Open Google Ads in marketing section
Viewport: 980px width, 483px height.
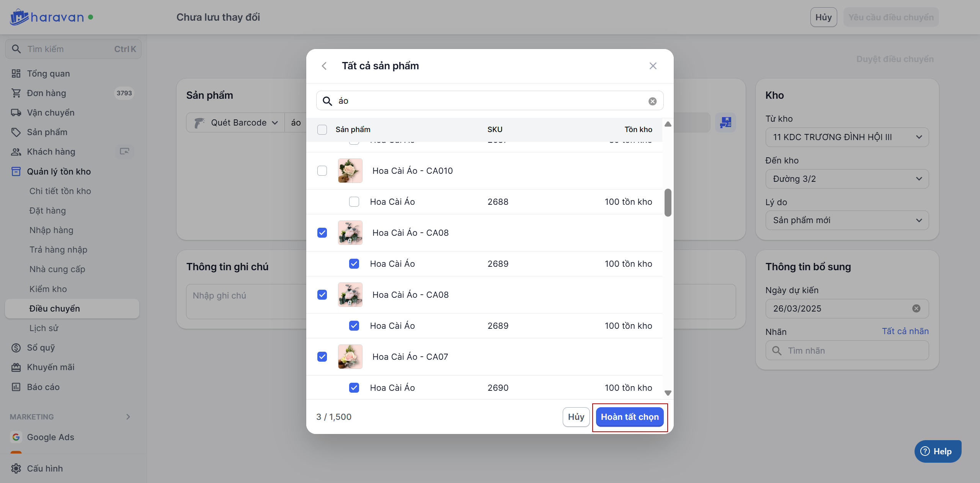pyautogui.click(x=50, y=437)
